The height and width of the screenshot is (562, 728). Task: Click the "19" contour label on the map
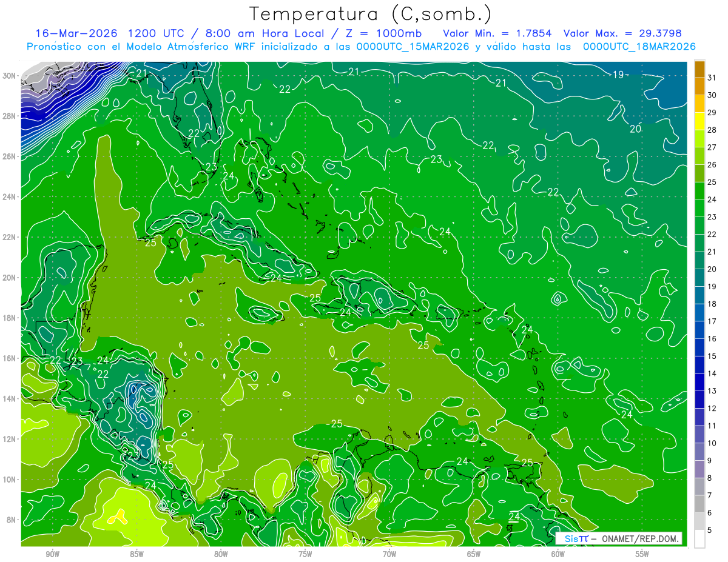[618, 75]
